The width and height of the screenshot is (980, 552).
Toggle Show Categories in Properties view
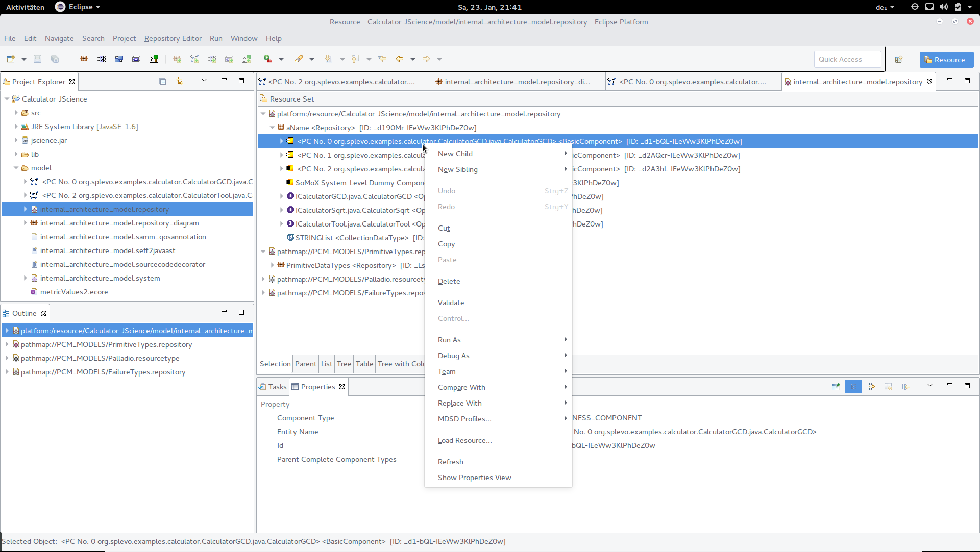(x=853, y=387)
